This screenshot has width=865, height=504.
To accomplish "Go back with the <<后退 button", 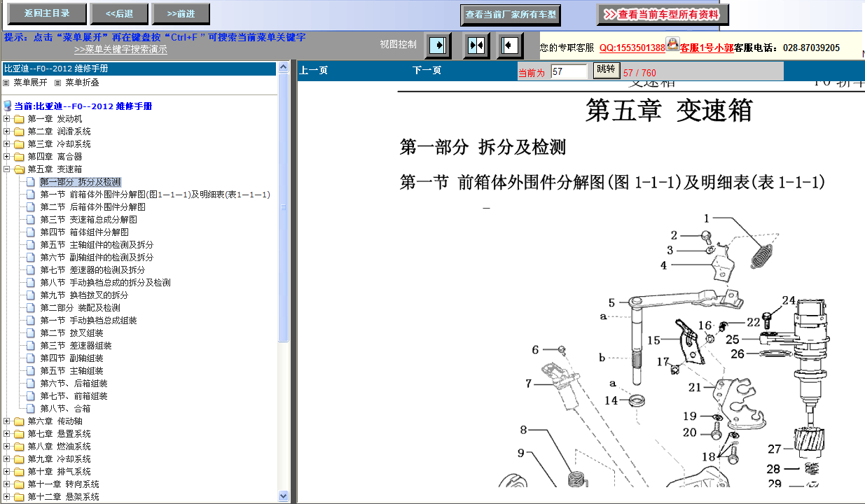I will (119, 13).
